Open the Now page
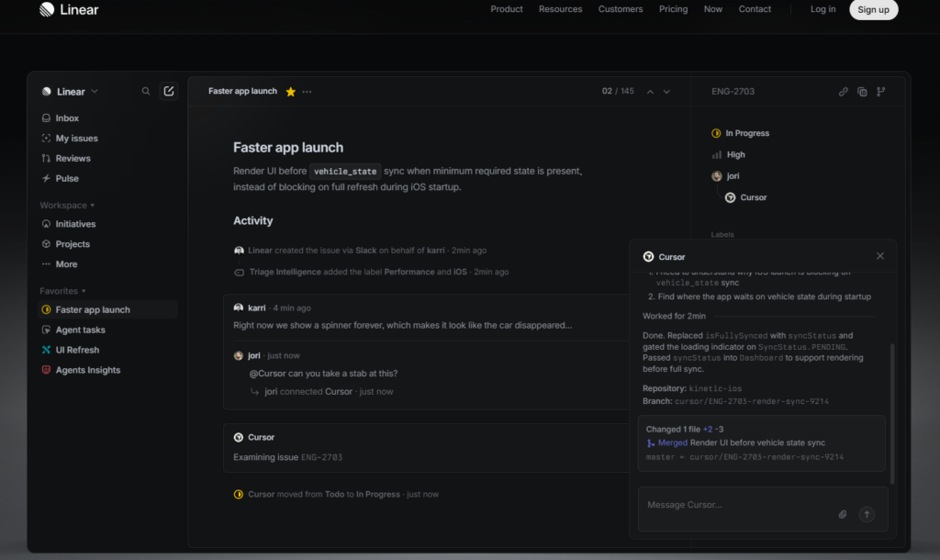940x560 pixels. coord(712,9)
